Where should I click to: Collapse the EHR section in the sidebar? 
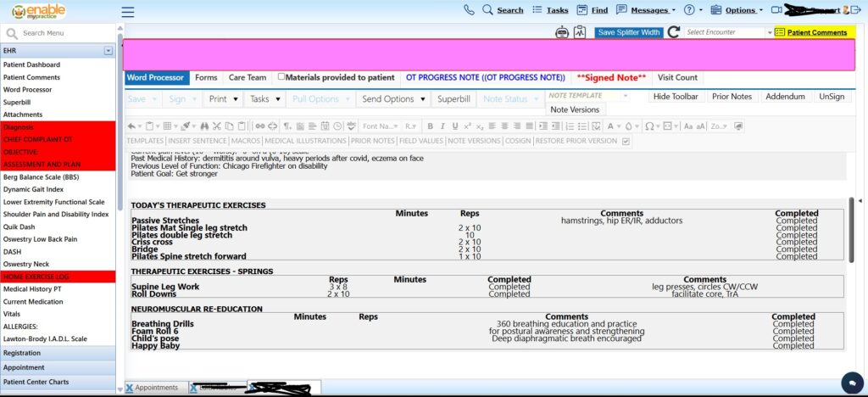(108, 51)
